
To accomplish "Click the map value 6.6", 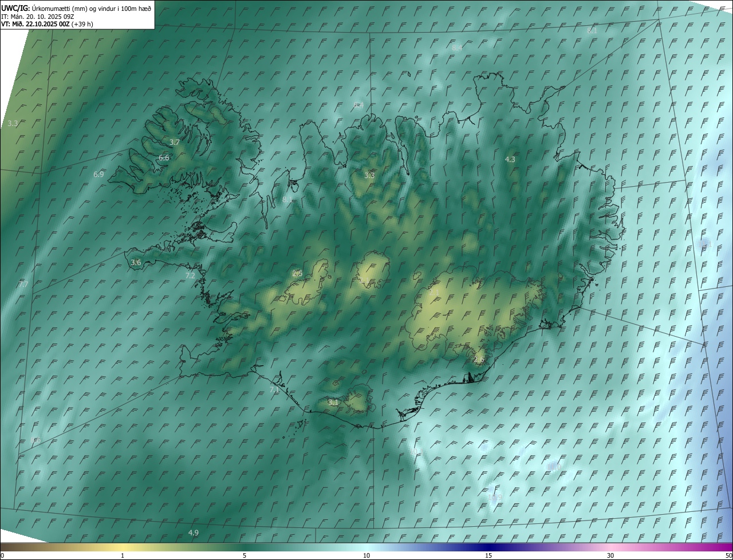I will click(x=164, y=157).
